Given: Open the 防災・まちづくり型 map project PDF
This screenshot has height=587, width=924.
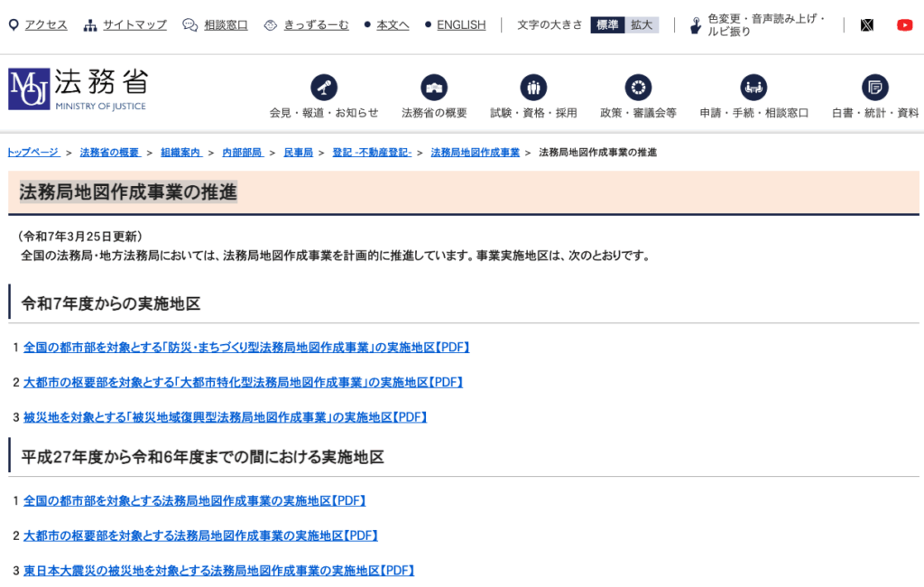Looking at the screenshot, I should (248, 347).
